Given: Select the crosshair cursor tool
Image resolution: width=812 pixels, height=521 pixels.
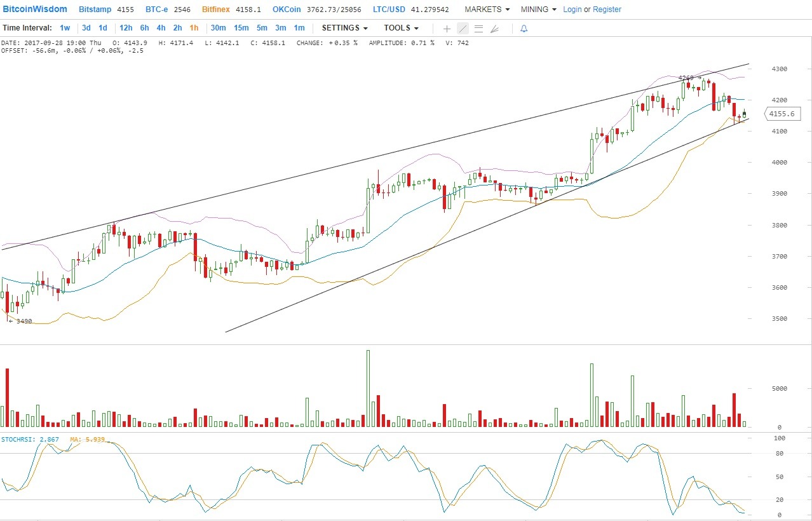Looking at the screenshot, I should coord(447,29).
